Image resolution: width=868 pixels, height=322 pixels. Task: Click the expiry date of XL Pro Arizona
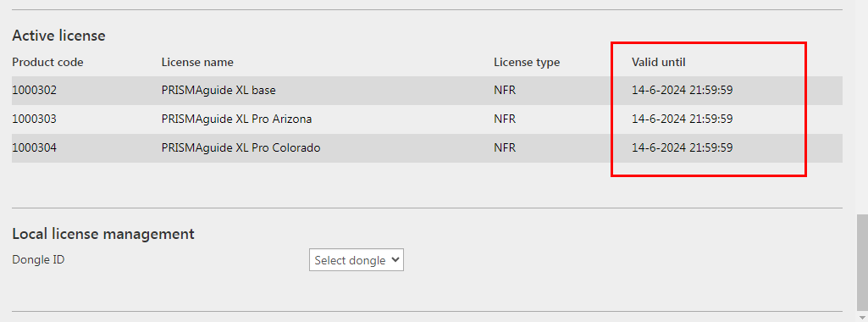[x=682, y=119]
